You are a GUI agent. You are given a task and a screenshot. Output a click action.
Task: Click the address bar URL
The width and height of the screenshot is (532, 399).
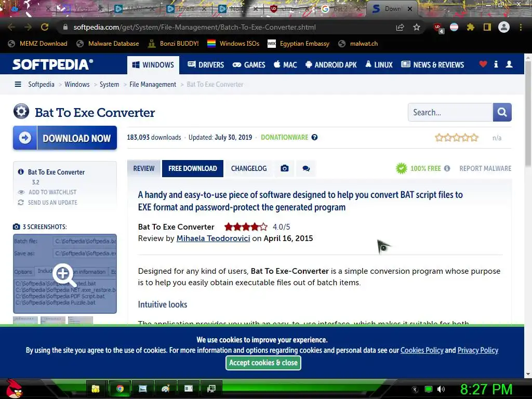194,27
